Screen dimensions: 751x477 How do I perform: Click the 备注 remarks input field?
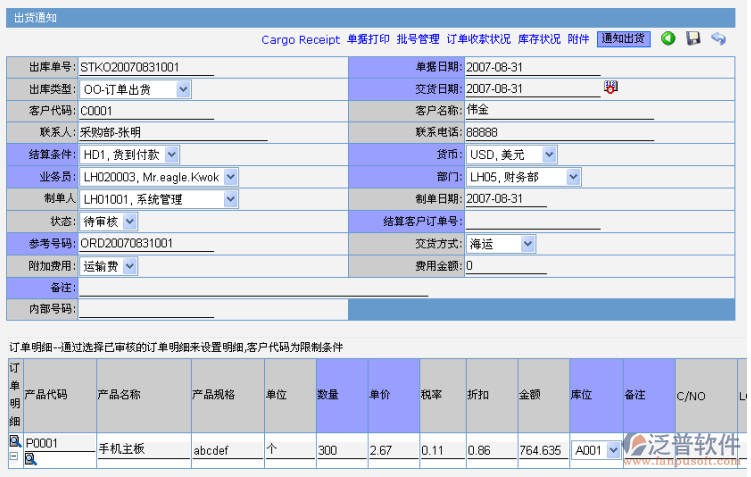[x=254, y=288]
